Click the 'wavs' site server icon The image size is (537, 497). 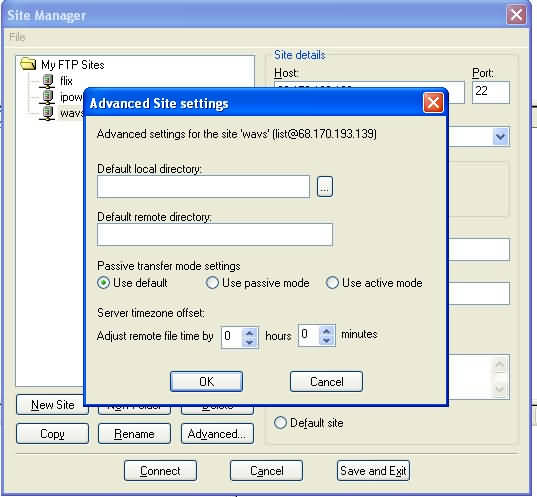(47, 113)
